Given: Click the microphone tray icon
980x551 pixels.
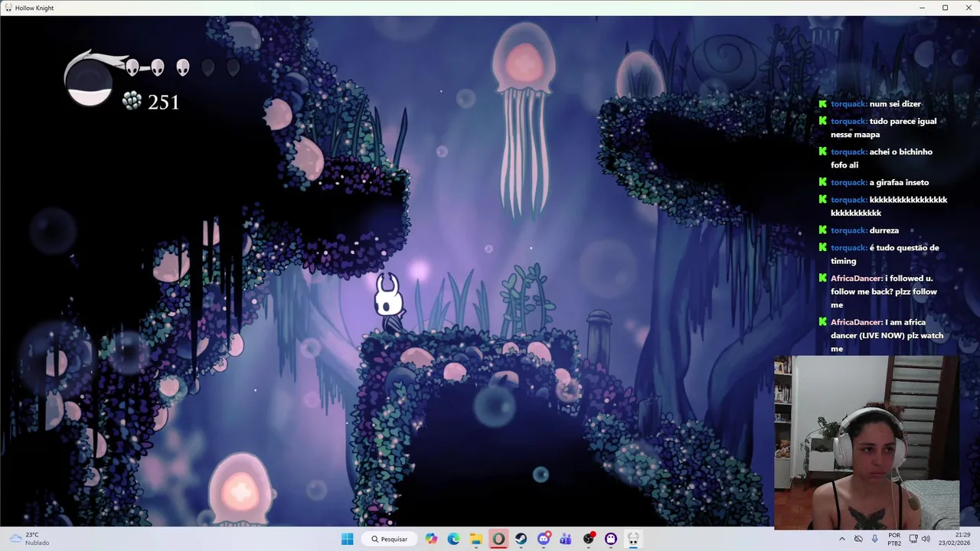Looking at the screenshot, I should 874,539.
